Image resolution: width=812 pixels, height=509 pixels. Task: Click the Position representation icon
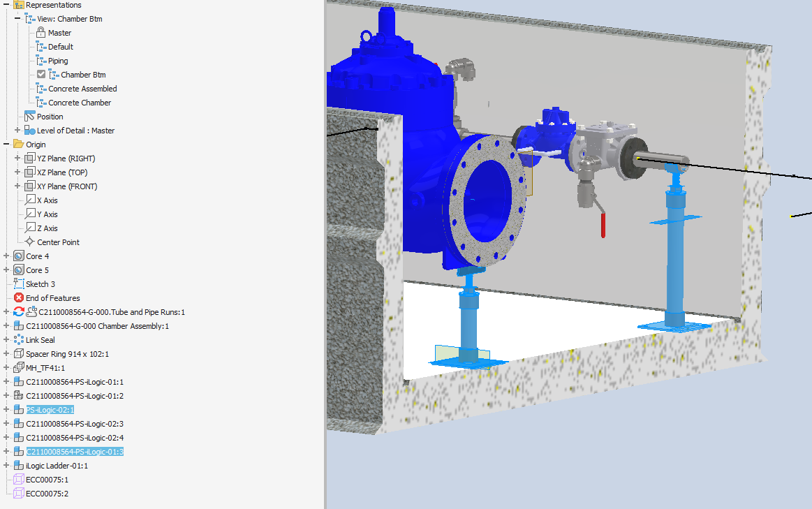(x=29, y=116)
